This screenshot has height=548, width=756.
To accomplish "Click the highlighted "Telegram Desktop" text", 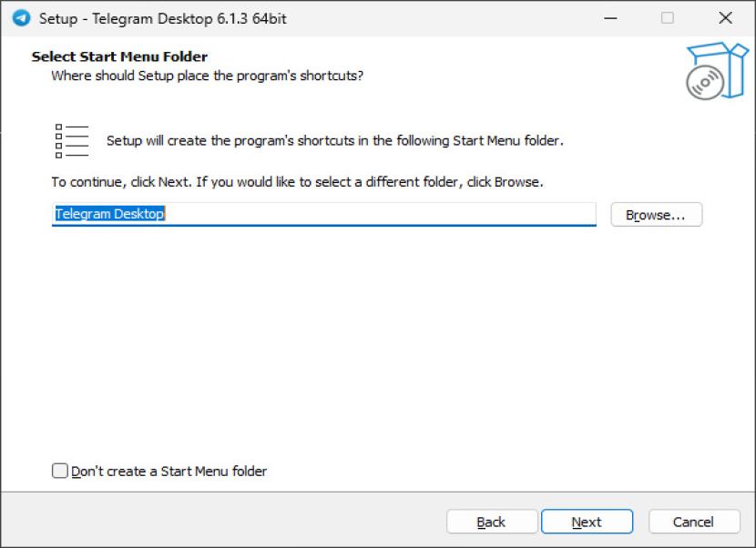I will pos(109,215).
